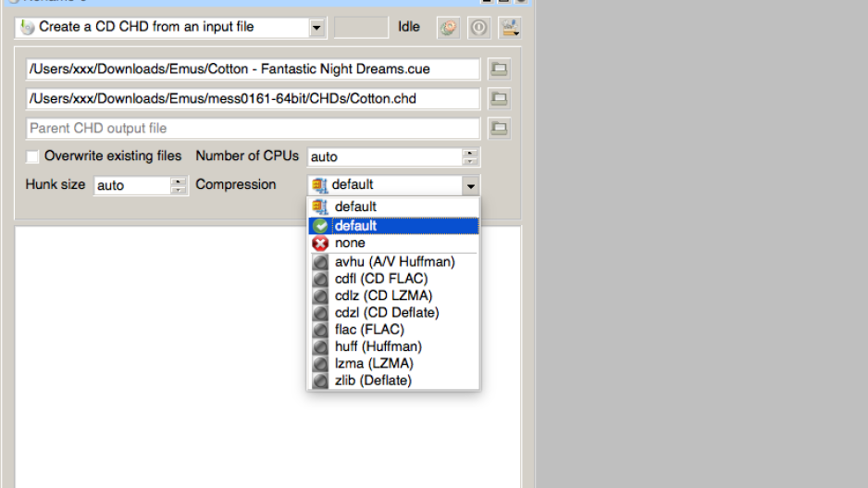The image size is (868, 488).
Task: Select first default compression entry
Action: (x=393, y=206)
